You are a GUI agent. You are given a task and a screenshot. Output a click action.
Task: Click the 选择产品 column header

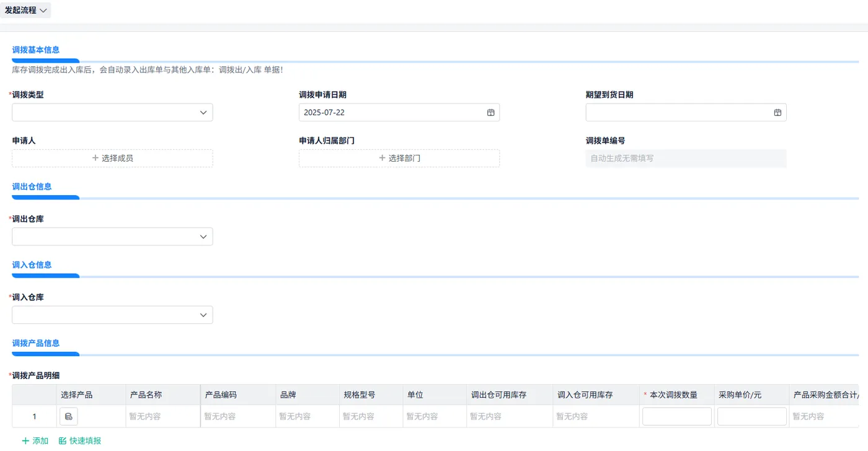(91, 395)
